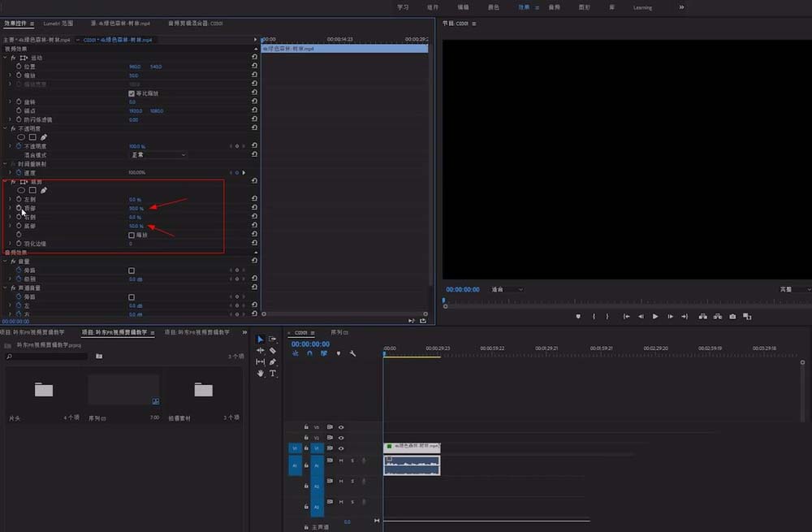812x532 pixels.
Task: Open 完整 playback resolution dropdown
Action: click(795, 290)
